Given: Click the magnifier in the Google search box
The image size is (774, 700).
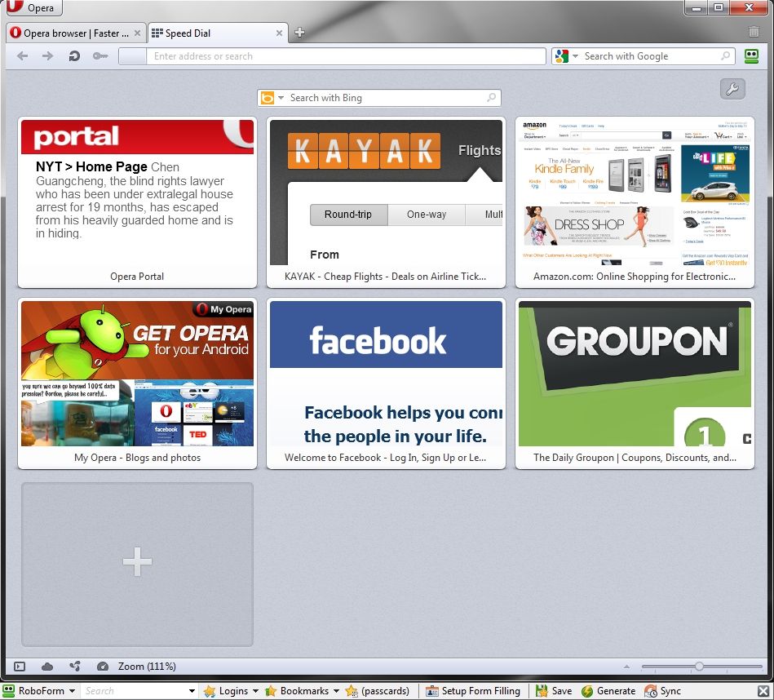Looking at the screenshot, I should pyautogui.click(x=725, y=56).
